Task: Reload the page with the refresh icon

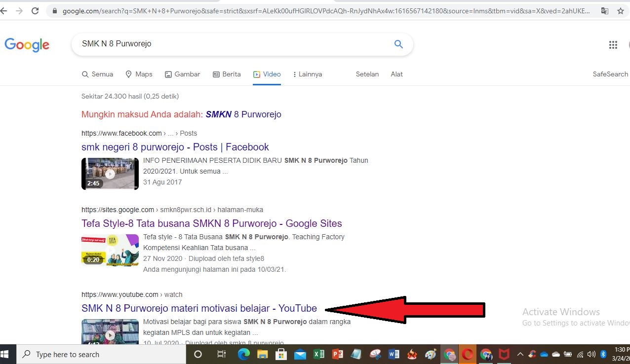Action: pos(35,10)
